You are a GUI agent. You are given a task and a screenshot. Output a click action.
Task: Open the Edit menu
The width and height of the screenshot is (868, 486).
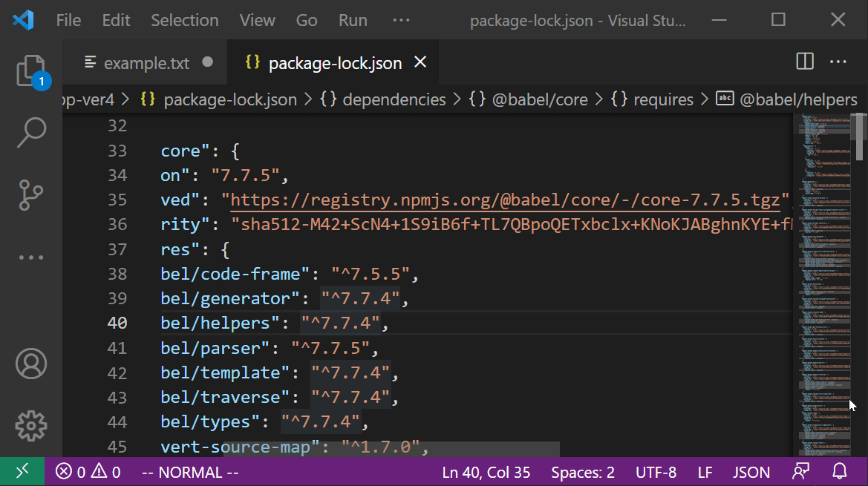click(x=117, y=21)
